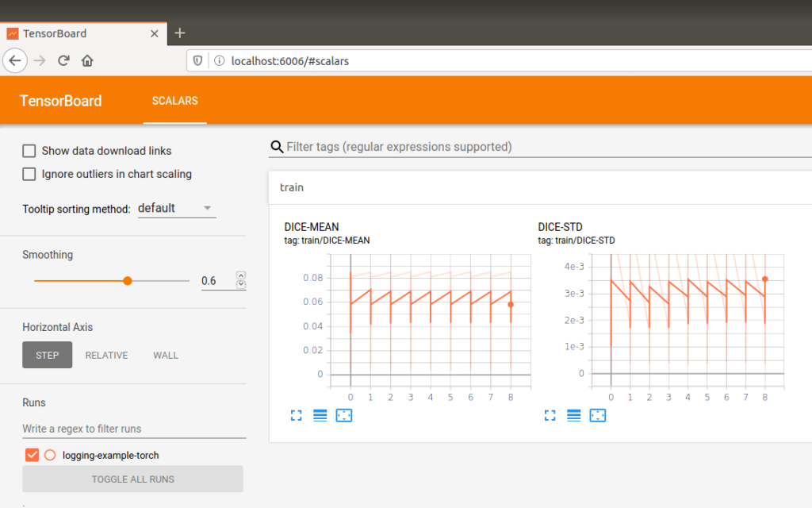Screen dimensions: 812x508
Task: Click the DICE-MEAN chart title
Action: tap(311, 227)
